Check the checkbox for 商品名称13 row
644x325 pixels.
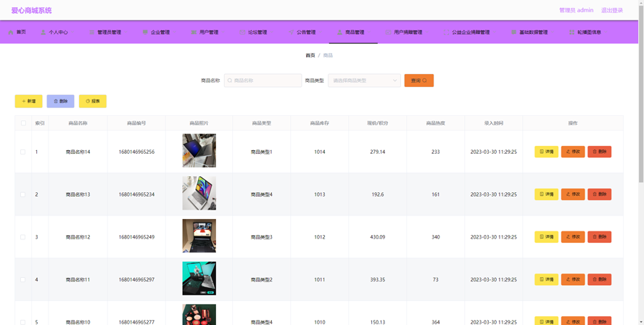point(23,194)
